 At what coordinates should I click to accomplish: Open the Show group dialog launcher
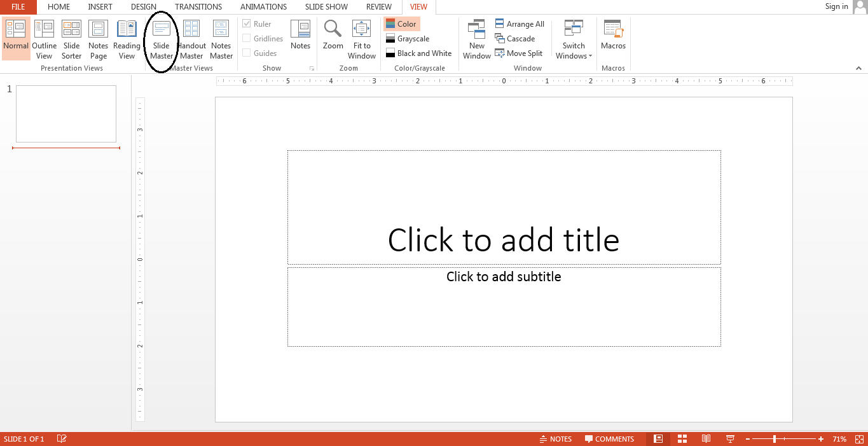pos(312,68)
